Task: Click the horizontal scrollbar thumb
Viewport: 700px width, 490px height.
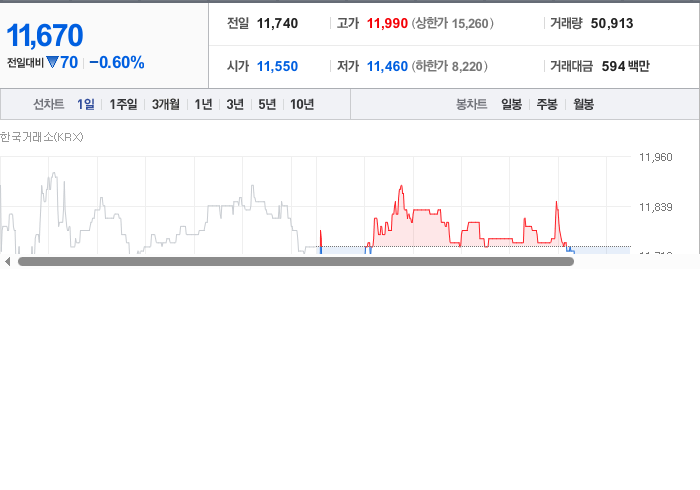Action: [296, 262]
